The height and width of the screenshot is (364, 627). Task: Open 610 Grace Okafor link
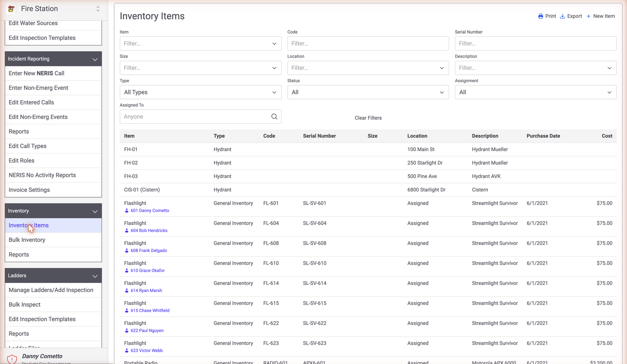pos(148,270)
